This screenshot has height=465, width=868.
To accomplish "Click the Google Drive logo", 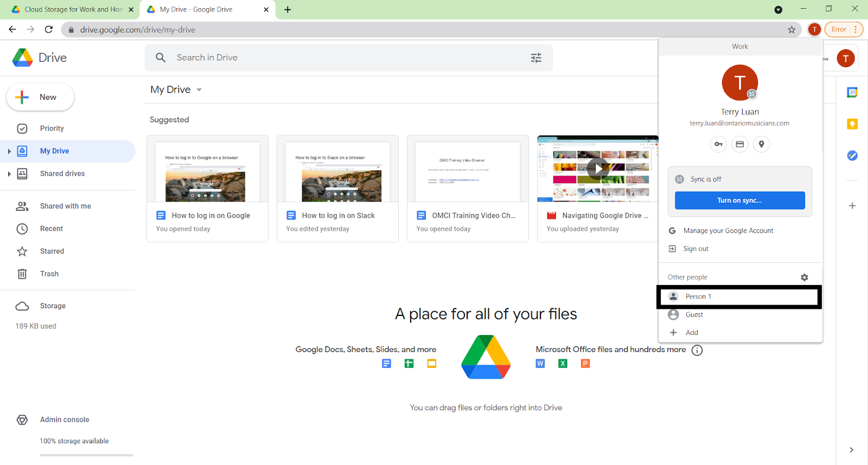I will (x=23, y=57).
